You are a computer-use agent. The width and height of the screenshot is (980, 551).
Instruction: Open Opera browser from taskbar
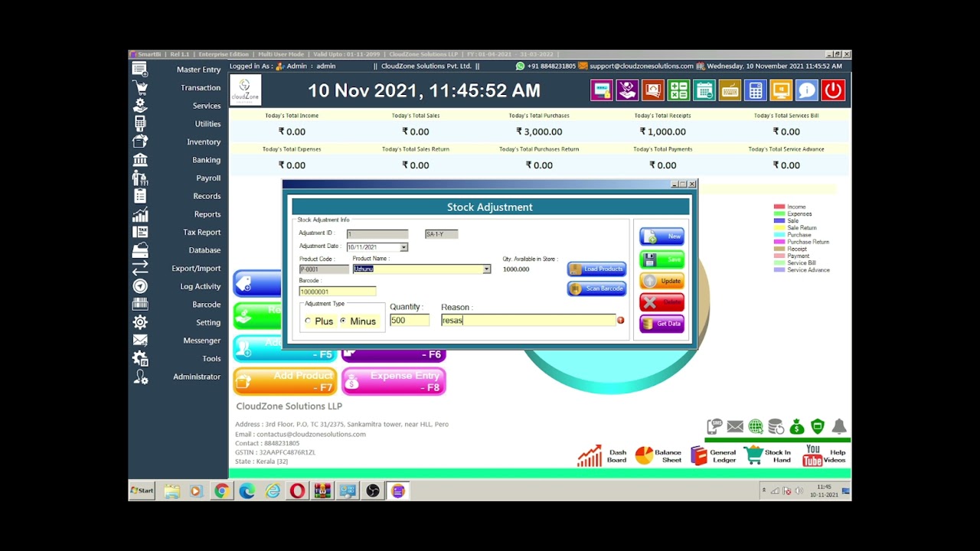click(297, 491)
